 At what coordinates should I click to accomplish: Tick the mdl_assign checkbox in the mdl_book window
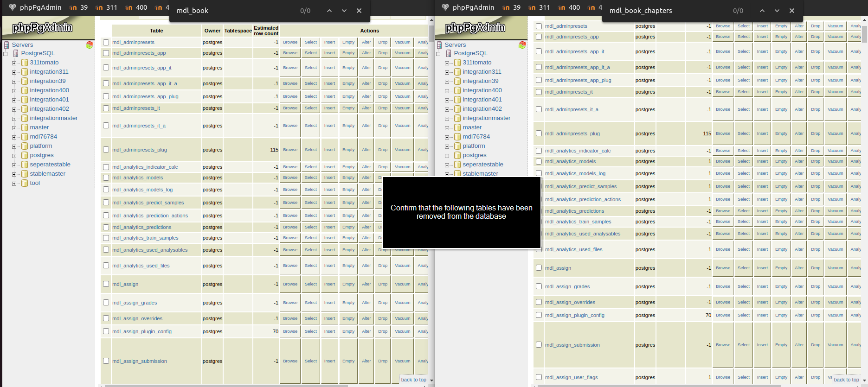(x=106, y=284)
